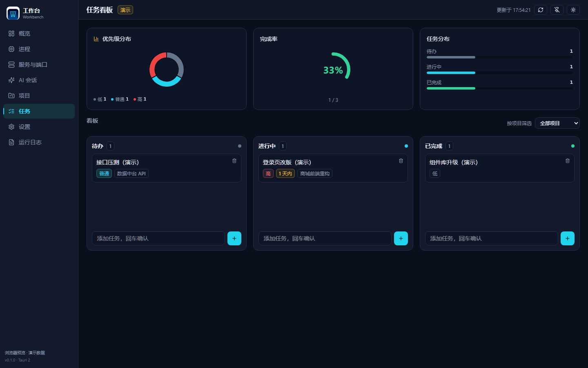This screenshot has width=588, height=368.
Task: Click the plus button in the 已完成 column
Action: click(568, 238)
